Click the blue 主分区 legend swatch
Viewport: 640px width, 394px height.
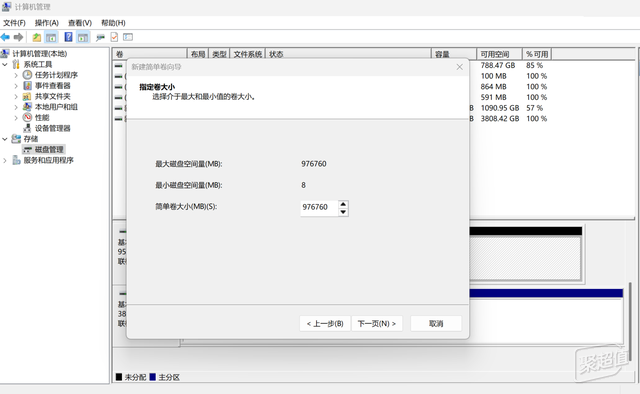coord(153,377)
